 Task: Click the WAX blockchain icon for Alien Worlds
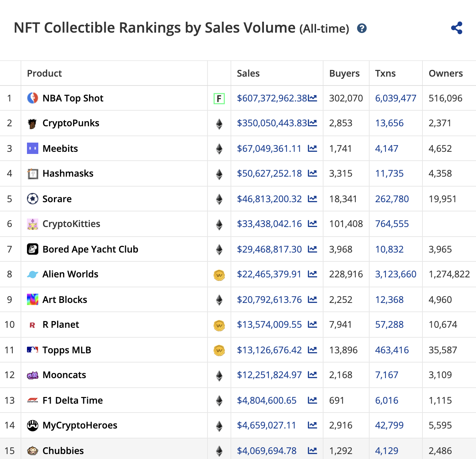[x=219, y=275]
